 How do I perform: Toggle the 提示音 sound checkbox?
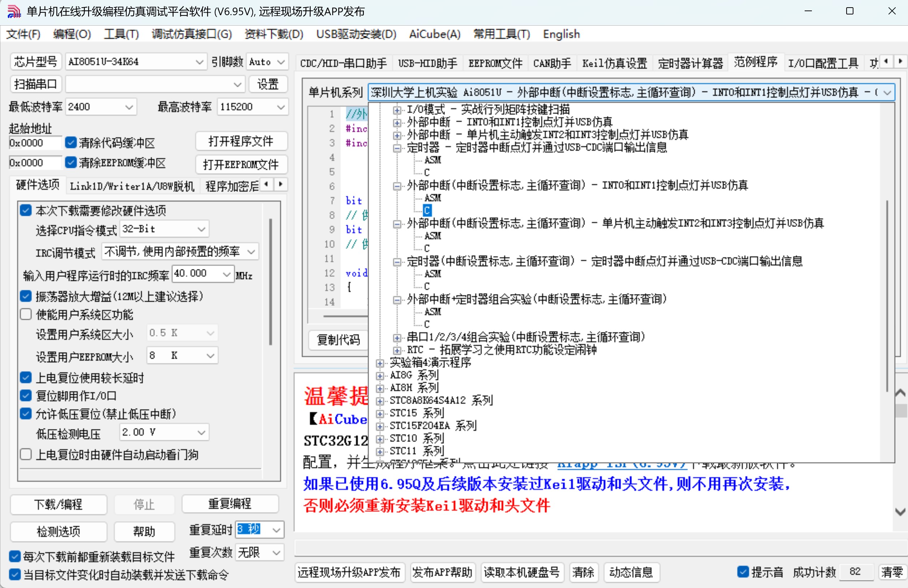[x=743, y=572]
